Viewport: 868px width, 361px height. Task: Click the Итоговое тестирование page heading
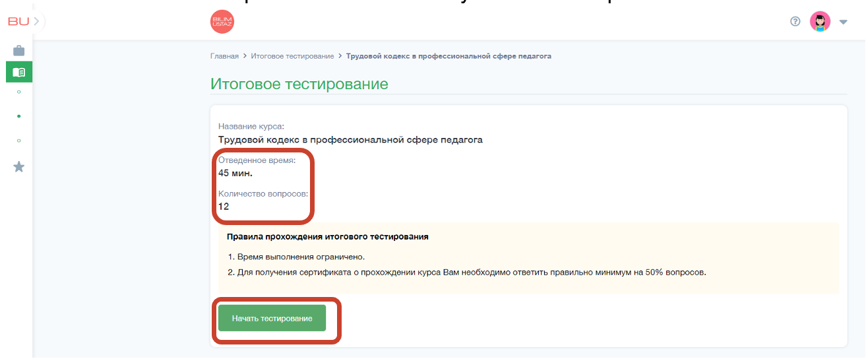[299, 84]
